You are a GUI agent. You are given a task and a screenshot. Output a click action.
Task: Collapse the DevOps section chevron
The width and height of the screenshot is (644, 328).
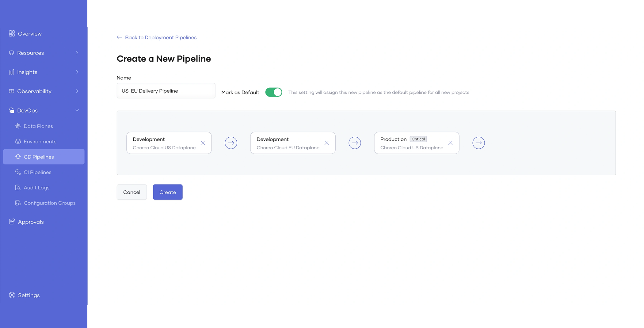(x=77, y=110)
